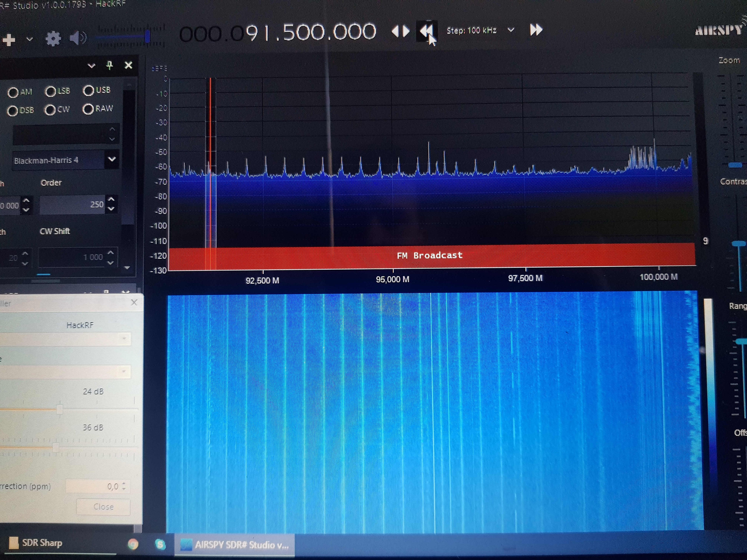The width and height of the screenshot is (747, 560).
Task: Click the 92,500 M frequency axis label
Action: pos(262,281)
